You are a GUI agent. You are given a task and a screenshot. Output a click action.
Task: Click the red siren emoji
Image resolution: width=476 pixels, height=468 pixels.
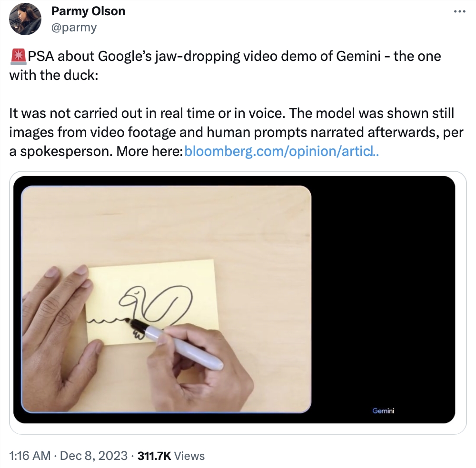tap(18, 57)
